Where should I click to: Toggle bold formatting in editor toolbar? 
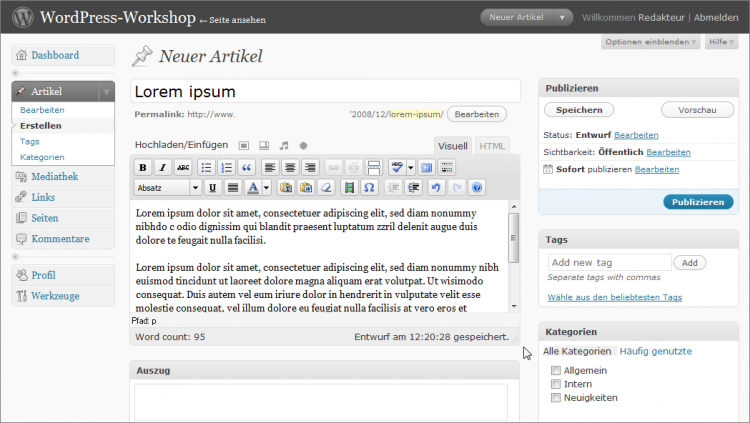[142, 167]
